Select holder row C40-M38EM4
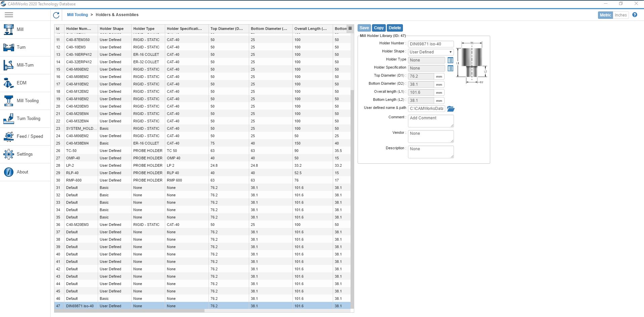The width and height of the screenshot is (644, 317). [202, 143]
